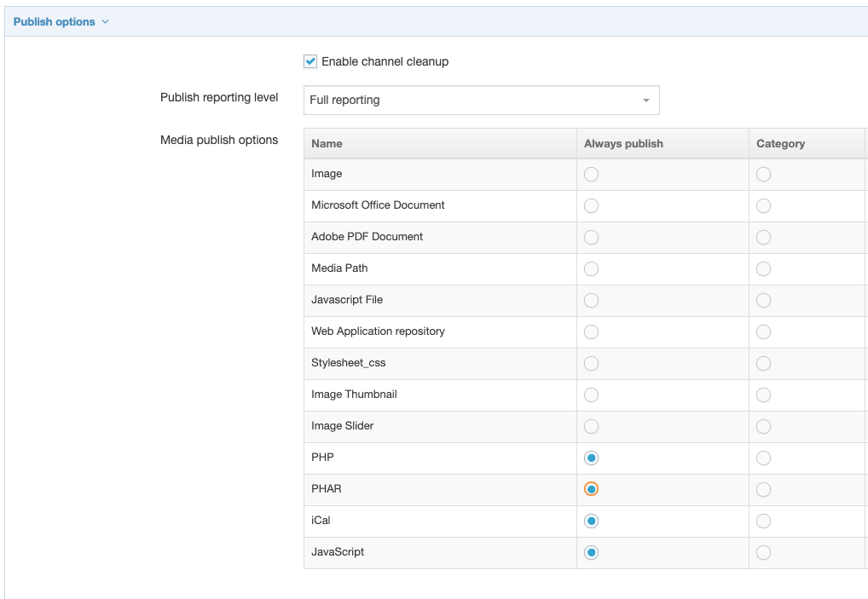The height and width of the screenshot is (599, 868).
Task: Open the Publish reporting level dropdown
Action: pos(481,100)
